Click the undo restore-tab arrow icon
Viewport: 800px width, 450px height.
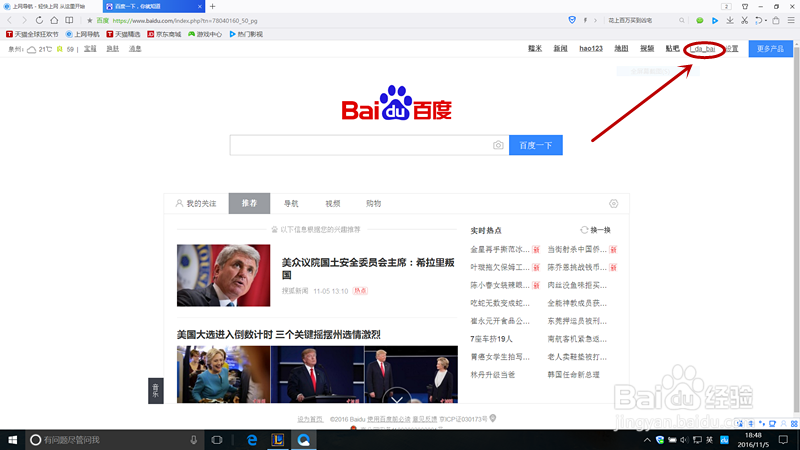759,20
